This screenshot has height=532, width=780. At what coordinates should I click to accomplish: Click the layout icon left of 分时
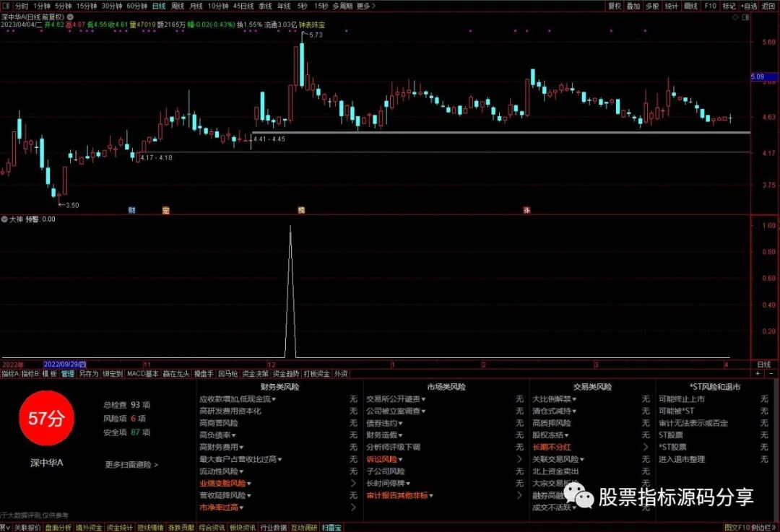6,6
